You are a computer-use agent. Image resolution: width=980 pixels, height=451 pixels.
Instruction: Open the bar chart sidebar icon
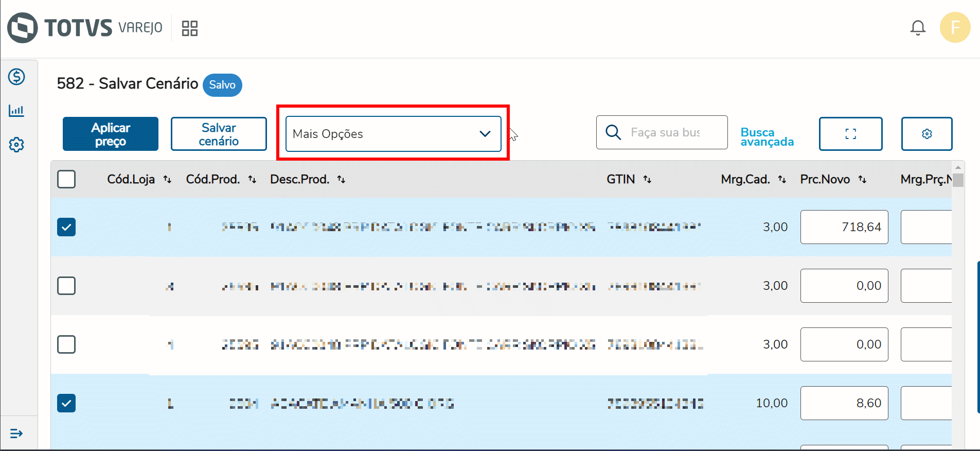tap(16, 111)
